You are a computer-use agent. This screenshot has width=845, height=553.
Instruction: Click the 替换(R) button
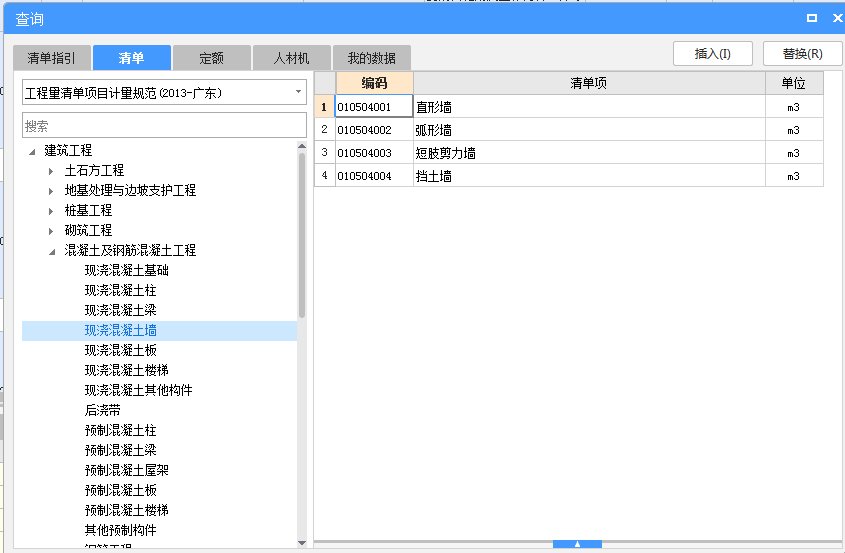(x=802, y=54)
